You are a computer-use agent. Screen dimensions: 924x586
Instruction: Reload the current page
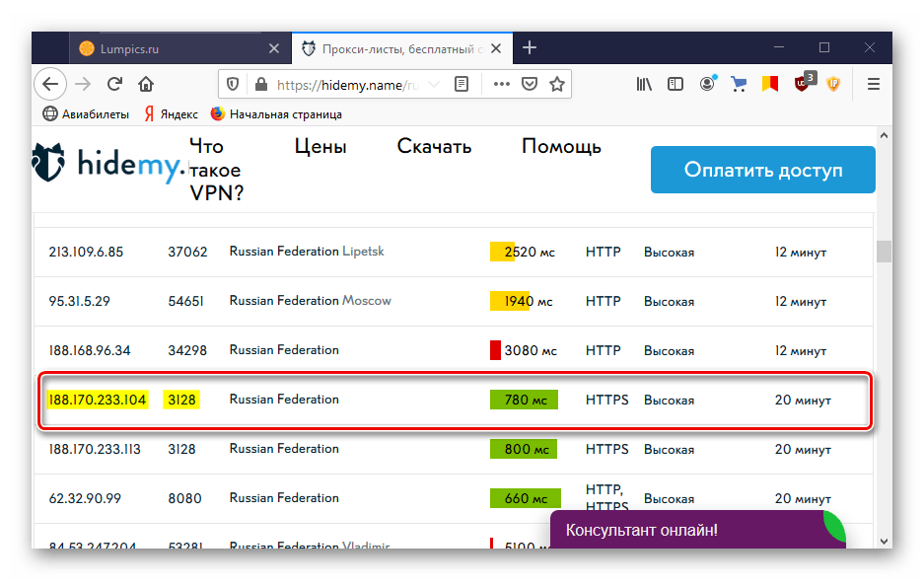click(x=114, y=85)
